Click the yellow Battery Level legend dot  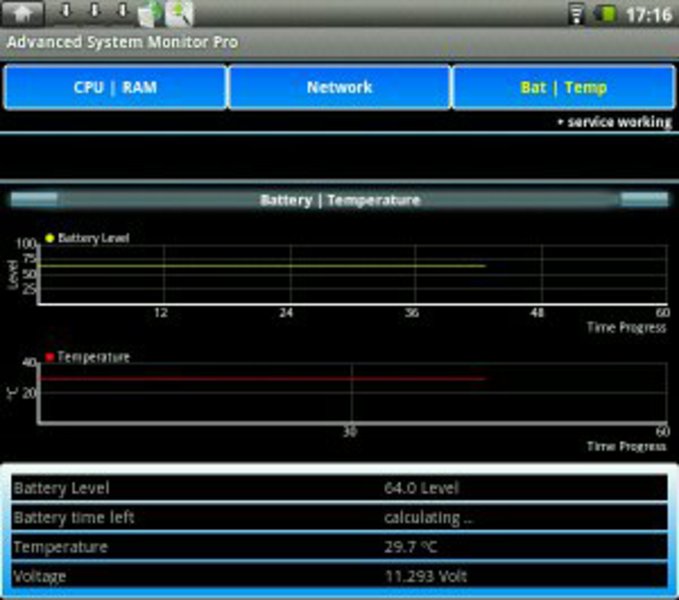(50, 238)
